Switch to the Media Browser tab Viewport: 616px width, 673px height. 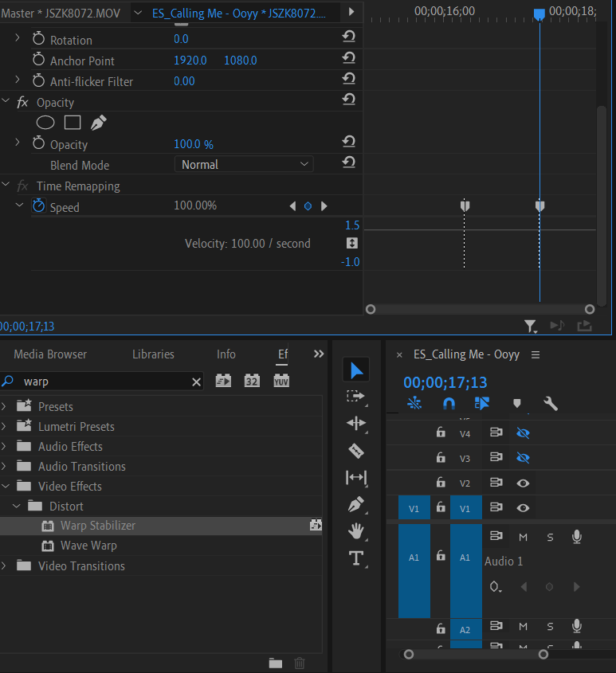click(50, 354)
